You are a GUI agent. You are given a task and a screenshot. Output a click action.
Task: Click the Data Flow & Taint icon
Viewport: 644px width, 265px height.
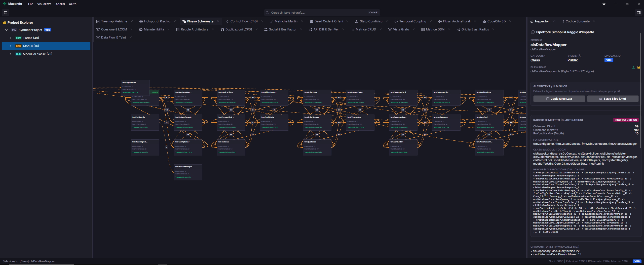click(98, 37)
